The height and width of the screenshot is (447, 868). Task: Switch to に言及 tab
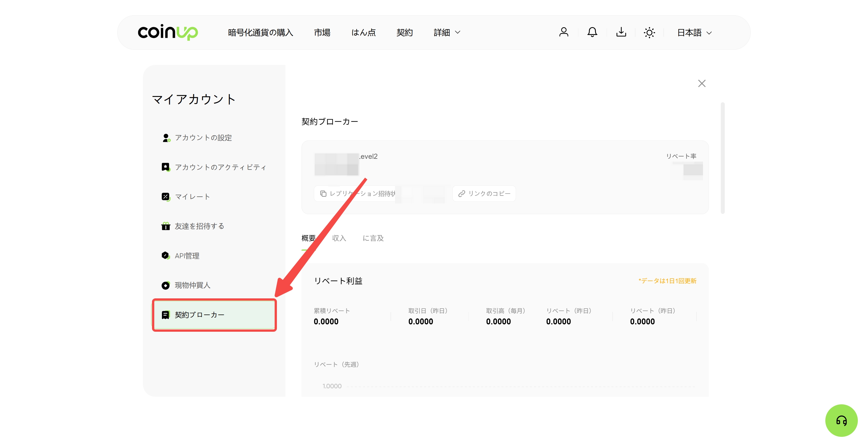[373, 238]
